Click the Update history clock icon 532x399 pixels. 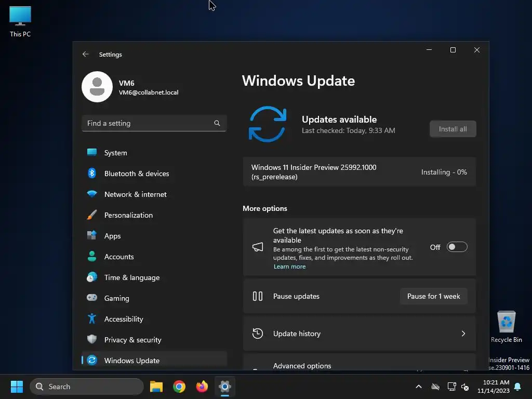click(258, 334)
